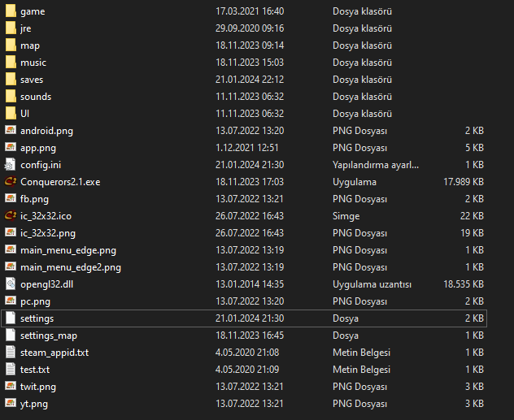Click the opengl32.dll file icon

(x=11, y=284)
